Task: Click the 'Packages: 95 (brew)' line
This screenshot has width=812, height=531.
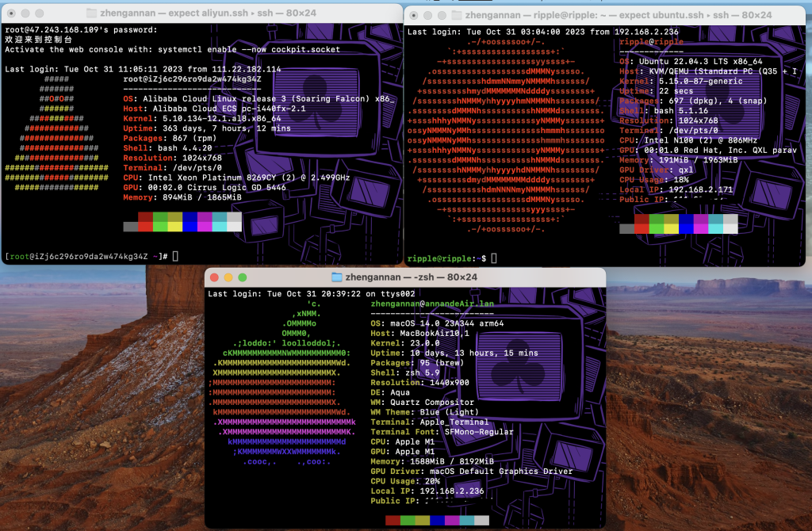Action: tap(417, 363)
